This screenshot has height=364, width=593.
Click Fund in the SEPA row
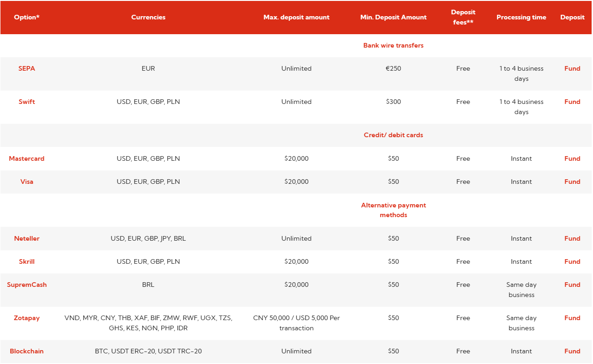572,68
